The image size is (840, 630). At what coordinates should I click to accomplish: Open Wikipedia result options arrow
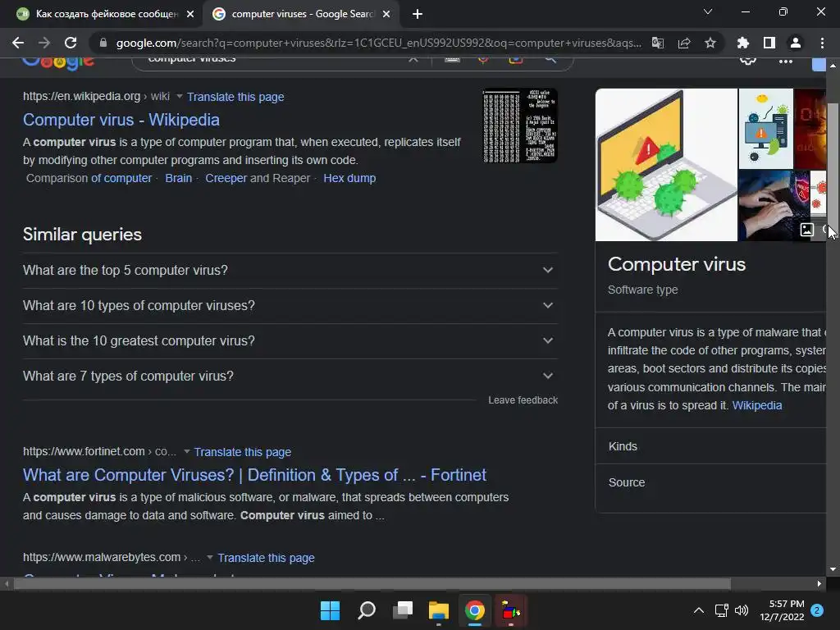click(x=180, y=97)
